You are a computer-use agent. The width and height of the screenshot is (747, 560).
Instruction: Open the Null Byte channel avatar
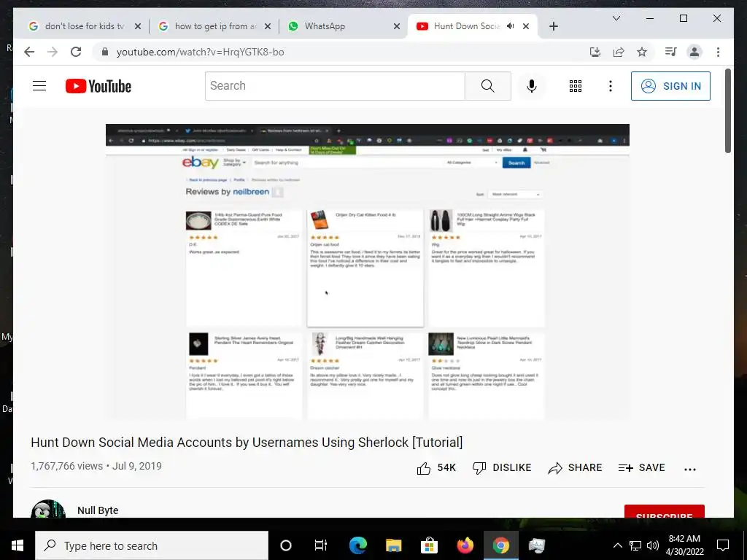pyautogui.click(x=47, y=508)
